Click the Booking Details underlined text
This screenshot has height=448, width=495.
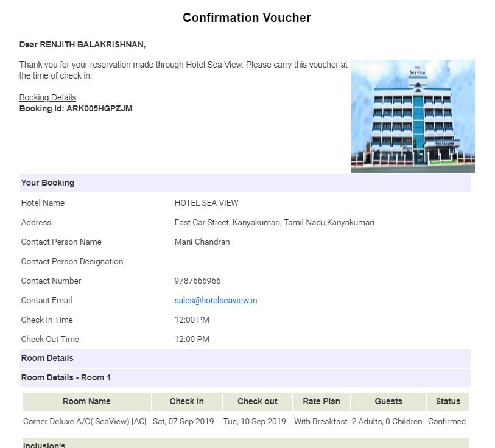pos(47,97)
